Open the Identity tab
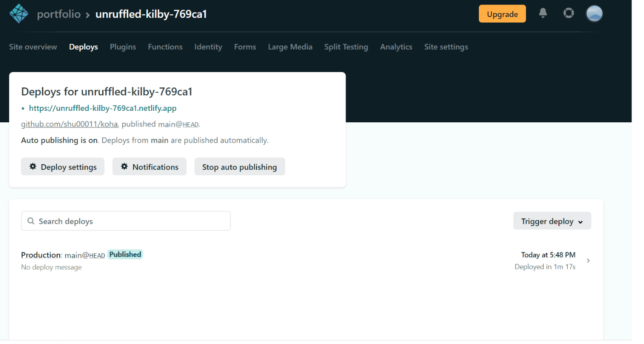Image resolution: width=644 pixels, height=344 pixels. (x=208, y=47)
